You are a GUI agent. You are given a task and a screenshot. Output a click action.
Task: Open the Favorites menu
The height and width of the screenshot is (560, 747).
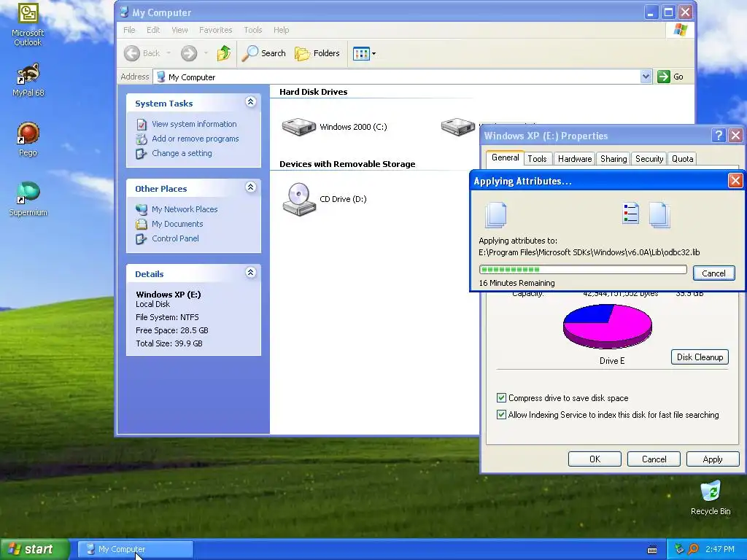tap(215, 30)
